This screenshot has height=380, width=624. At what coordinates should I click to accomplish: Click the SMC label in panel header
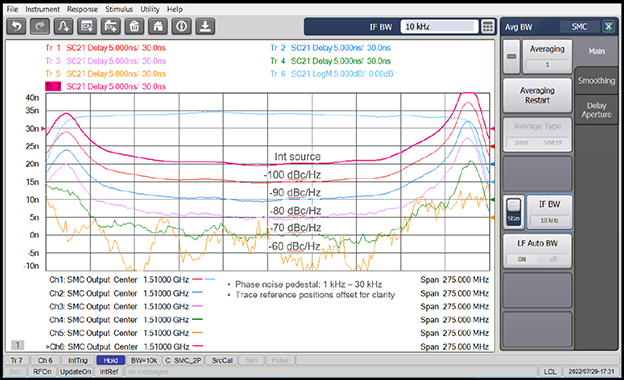click(579, 27)
